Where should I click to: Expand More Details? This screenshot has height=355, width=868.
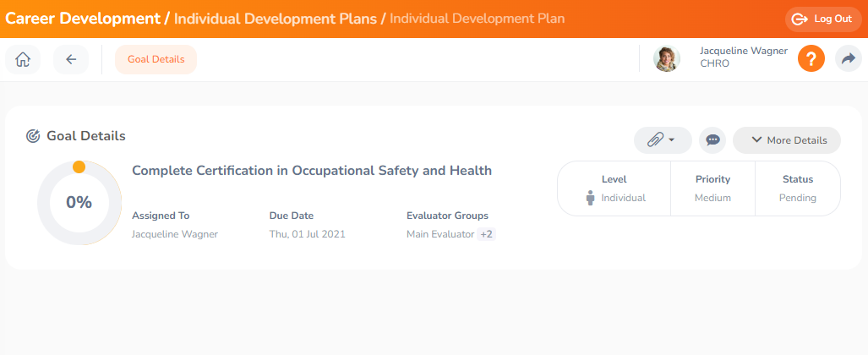pos(787,140)
